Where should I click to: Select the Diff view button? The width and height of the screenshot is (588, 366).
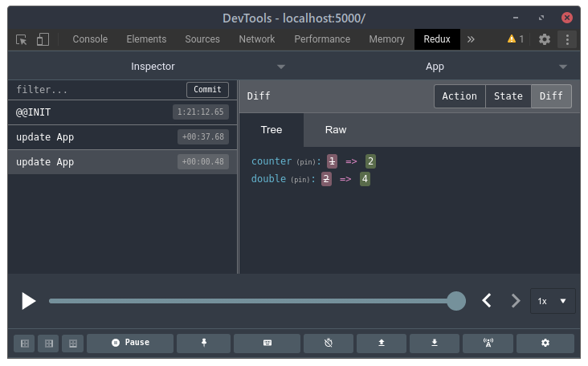pos(551,96)
